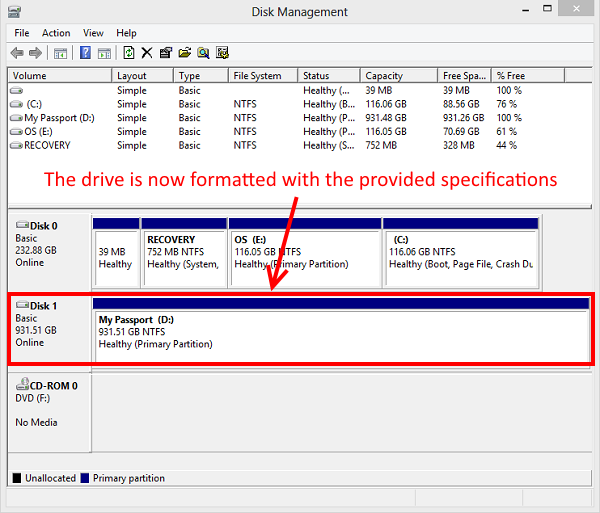
Task: Click the 70.69 GB free space cell
Action: coord(461,132)
